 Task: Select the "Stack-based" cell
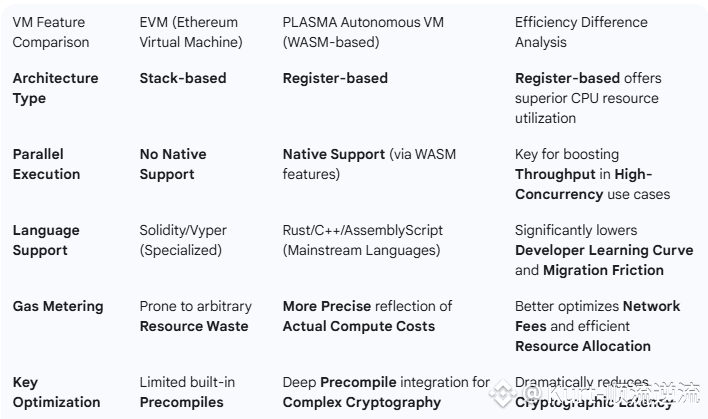point(183,78)
